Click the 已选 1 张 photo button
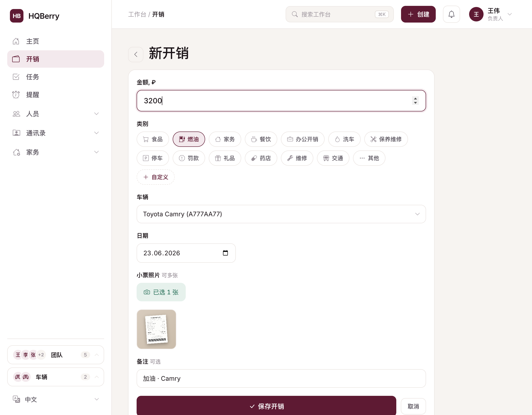The image size is (532, 415). [x=161, y=292]
